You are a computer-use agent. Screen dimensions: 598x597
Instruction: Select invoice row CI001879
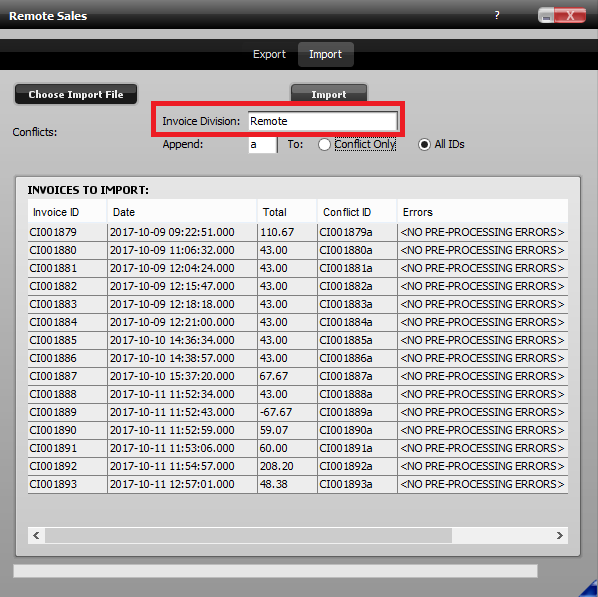click(x=298, y=232)
